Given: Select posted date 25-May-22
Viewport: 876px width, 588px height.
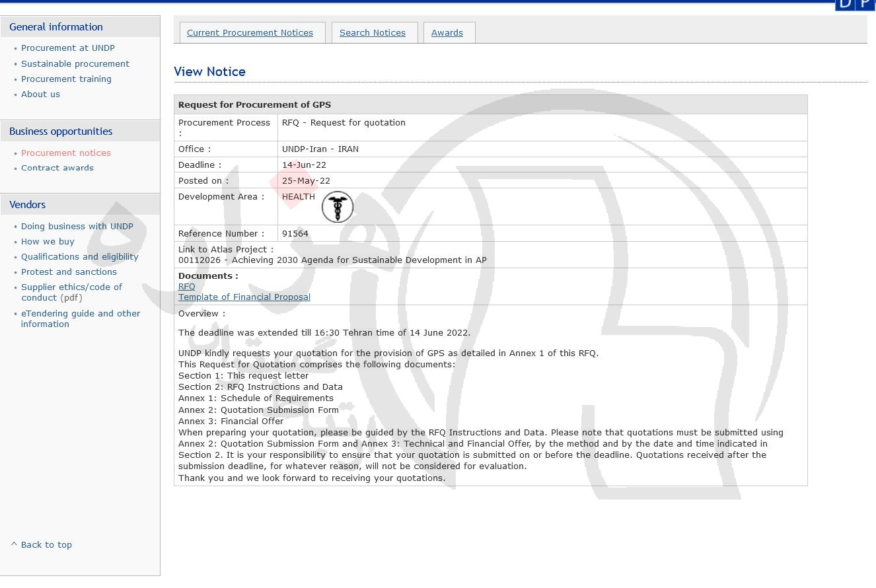Looking at the screenshot, I should tap(306, 180).
